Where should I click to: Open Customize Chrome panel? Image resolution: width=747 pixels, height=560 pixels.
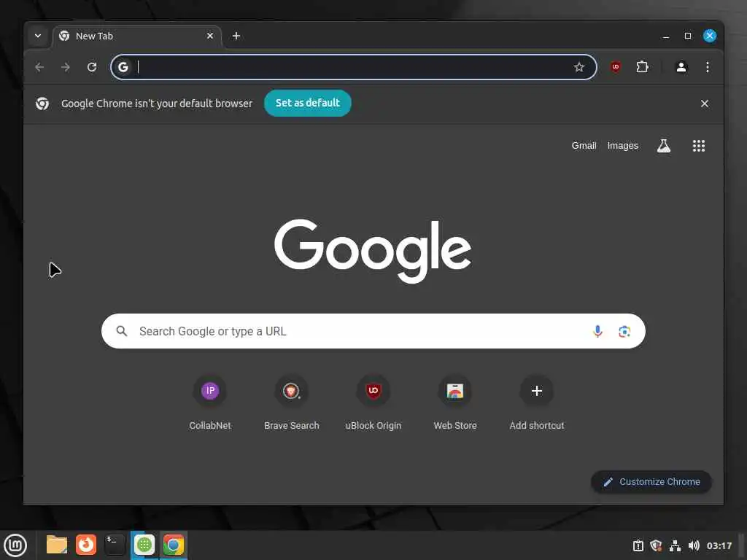click(x=651, y=482)
